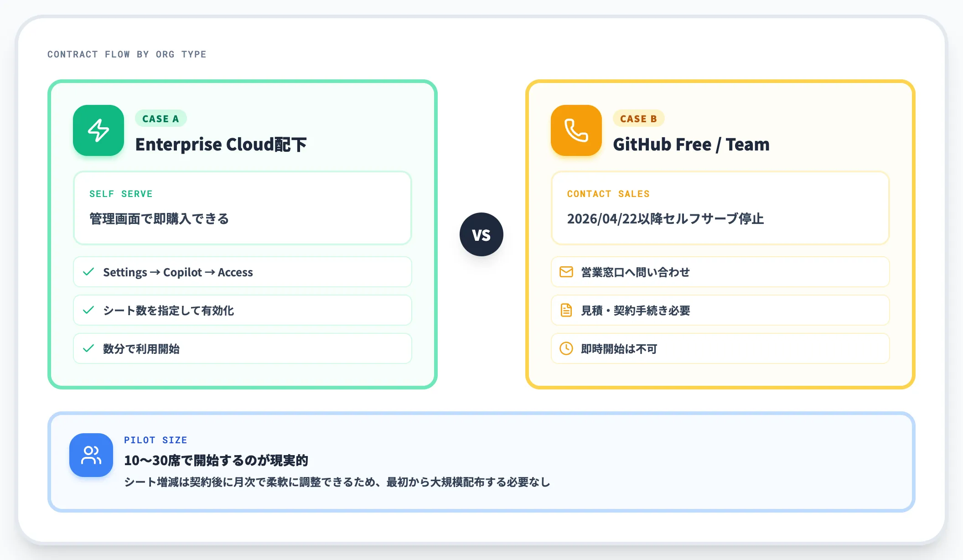
Task: Click the checkmark beside 数分で利用開始
Action: click(x=88, y=348)
